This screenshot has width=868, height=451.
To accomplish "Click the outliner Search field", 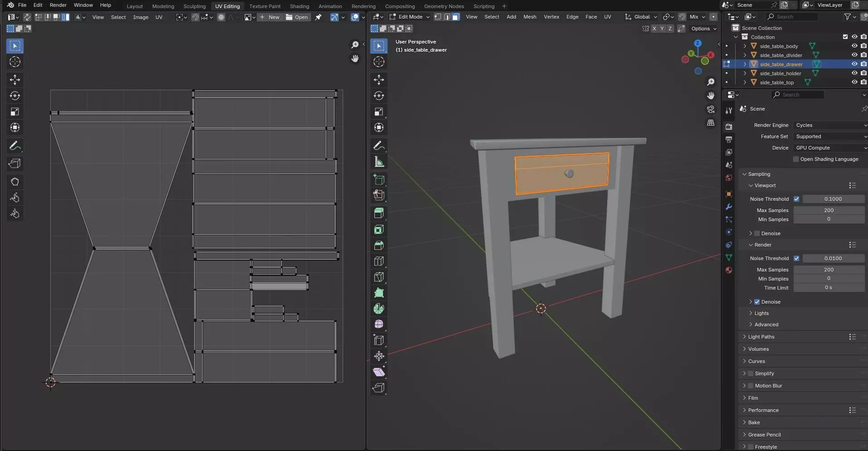I will [792, 17].
